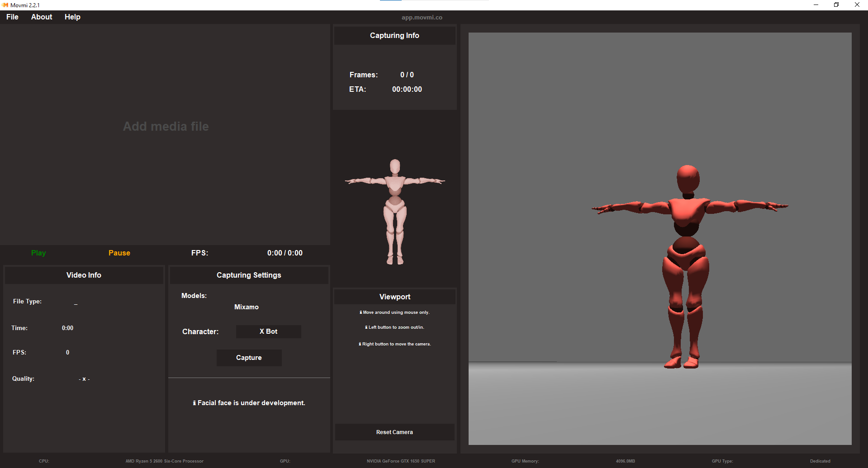The image size is (868, 468).
Task: Start the Capture process
Action: click(x=249, y=358)
